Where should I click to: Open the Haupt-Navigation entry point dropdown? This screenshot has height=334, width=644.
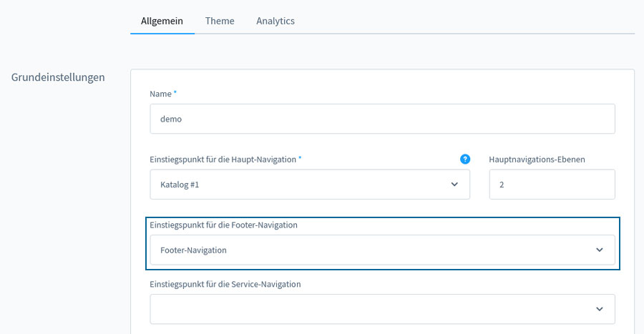(310, 185)
